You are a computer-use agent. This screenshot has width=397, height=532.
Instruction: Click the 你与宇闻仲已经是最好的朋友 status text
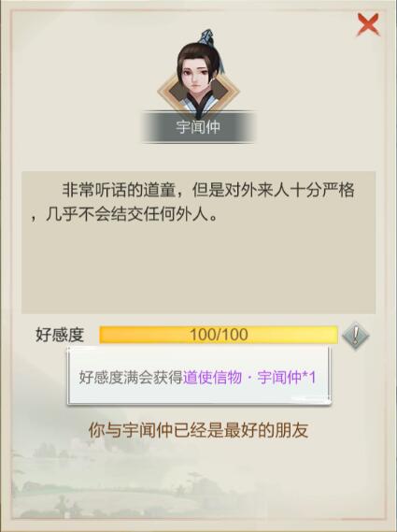(198, 430)
